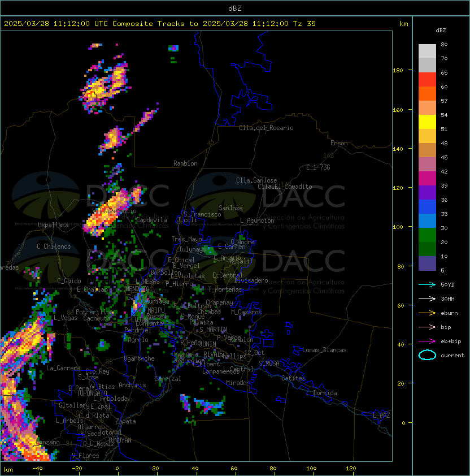The width and height of the screenshot is (470, 476).
Task: Click the 'C_Chilenos' map label
Action: pyautogui.click(x=54, y=246)
